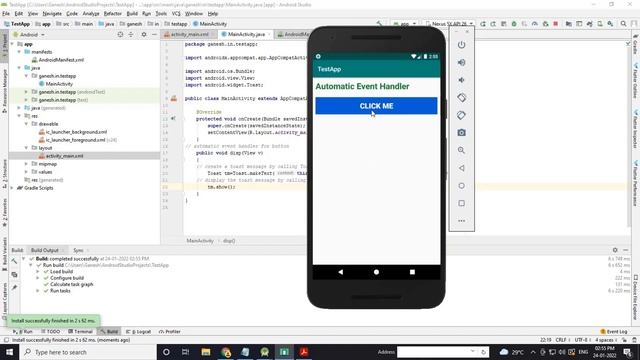Image resolution: width=640 pixels, height=360 pixels.
Task: Expand the mipmap folder arrow
Action: (x=27, y=164)
